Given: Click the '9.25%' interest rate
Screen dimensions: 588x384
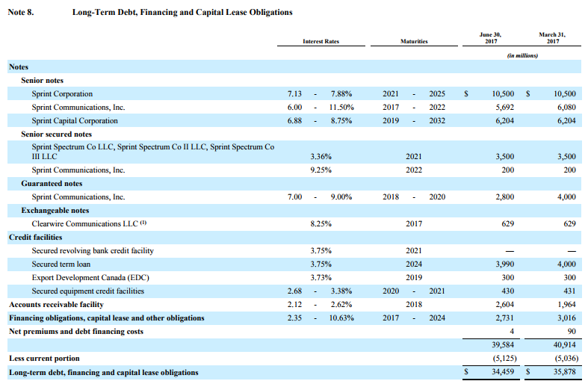Looking at the screenshot, I should click(321, 170).
